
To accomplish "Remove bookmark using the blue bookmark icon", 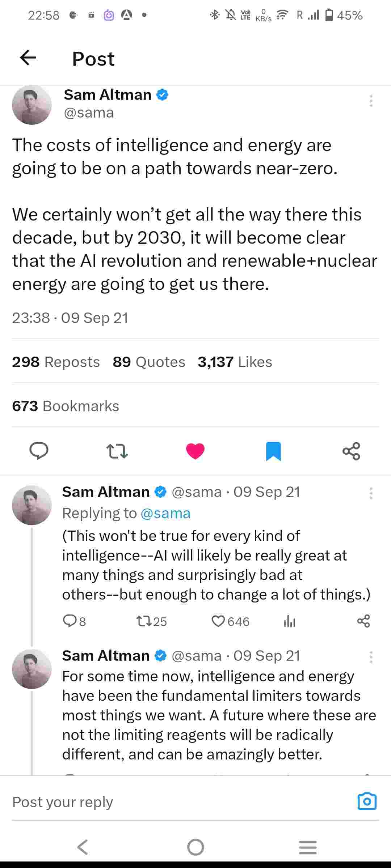I will point(273,451).
